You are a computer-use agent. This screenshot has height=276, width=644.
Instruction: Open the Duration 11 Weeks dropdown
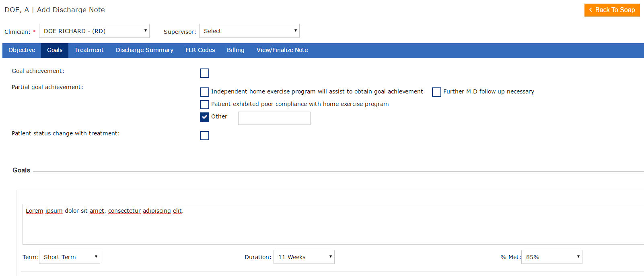304,257
